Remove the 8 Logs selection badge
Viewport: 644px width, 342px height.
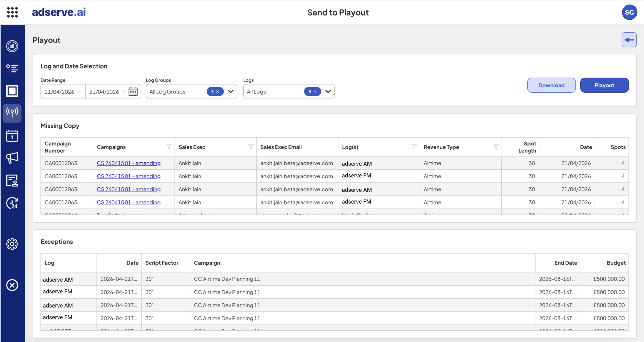click(x=315, y=91)
